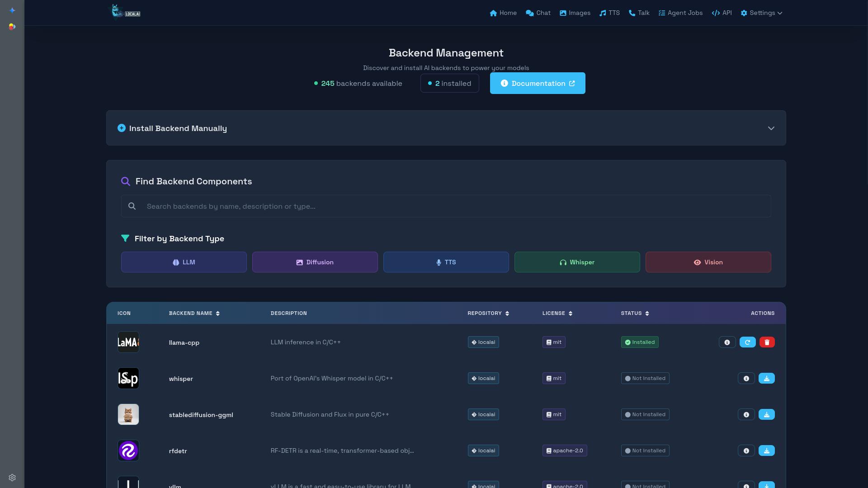Click the plus icon beside Install Backend Manually
The image size is (868, 488).
tap(122, 128)
